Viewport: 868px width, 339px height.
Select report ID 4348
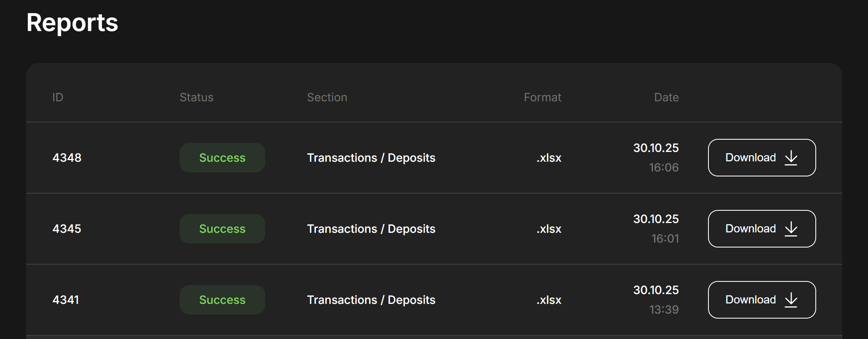tap(67, 158)
